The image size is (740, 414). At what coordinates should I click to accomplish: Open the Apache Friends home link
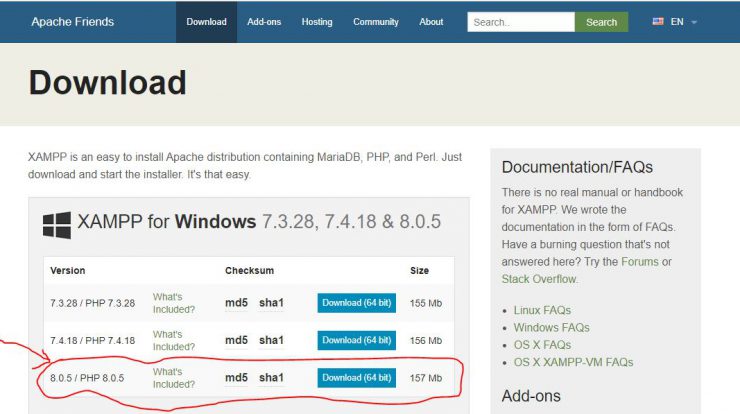[73, 22]
